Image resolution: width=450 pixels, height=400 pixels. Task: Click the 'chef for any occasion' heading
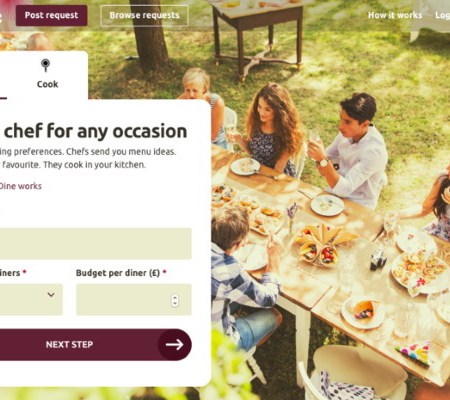point(95,131)
